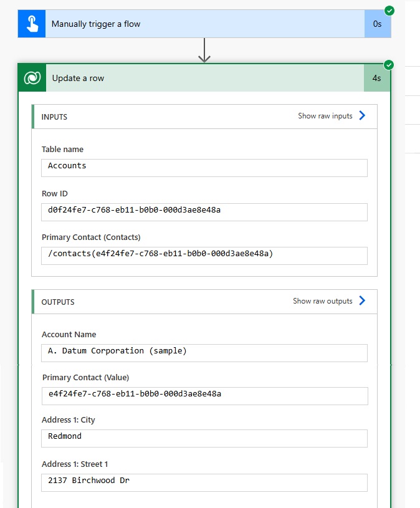Expand the raw outputs chevron arrow
Viewport: 420px width, 508px height.
[x=363, y=300]
